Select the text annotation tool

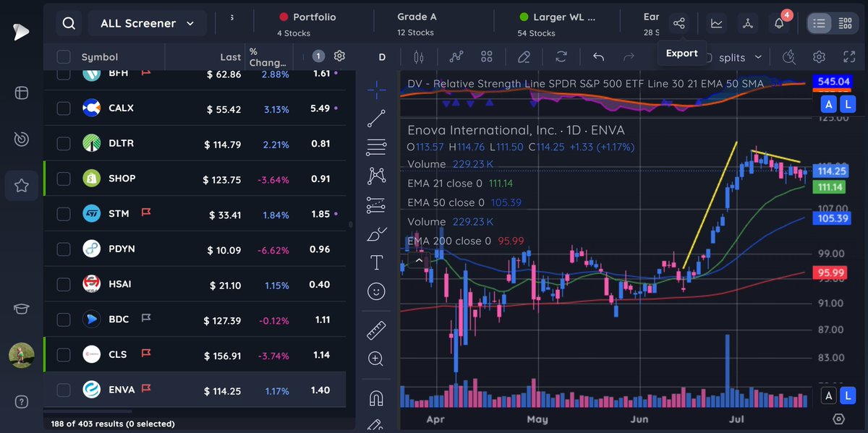coord(376,262)
